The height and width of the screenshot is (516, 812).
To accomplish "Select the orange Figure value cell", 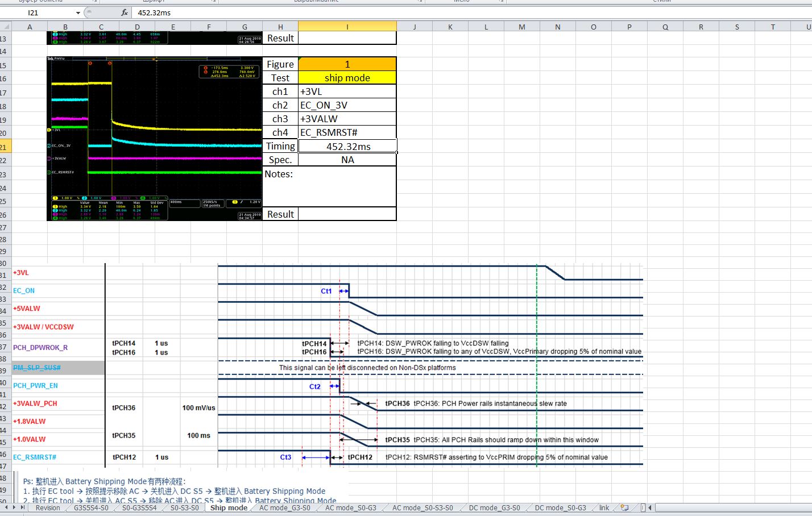I will (347, 64).
